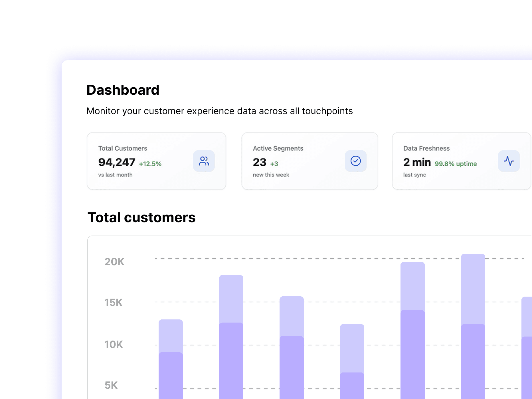Click the Total customers chart section title
The width and height of the screenshot is (532, 399).
[x=141, y=217]
